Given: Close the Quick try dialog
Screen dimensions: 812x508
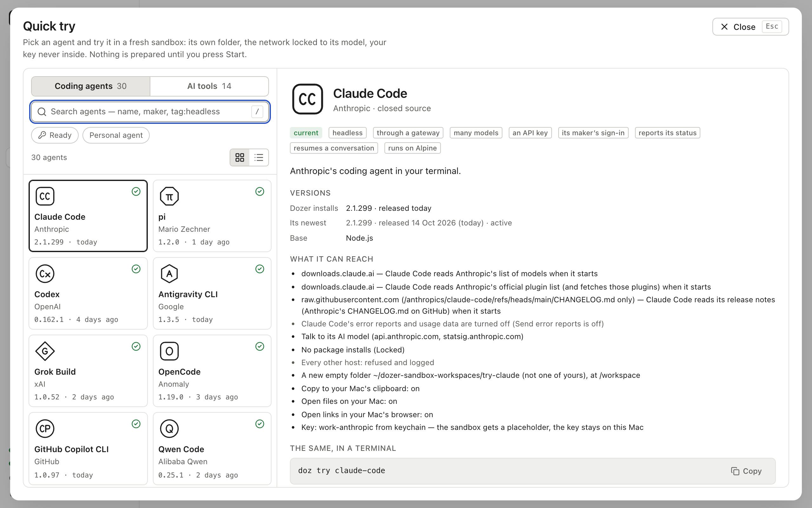Looking at the screenshot, I should [750, 27].
